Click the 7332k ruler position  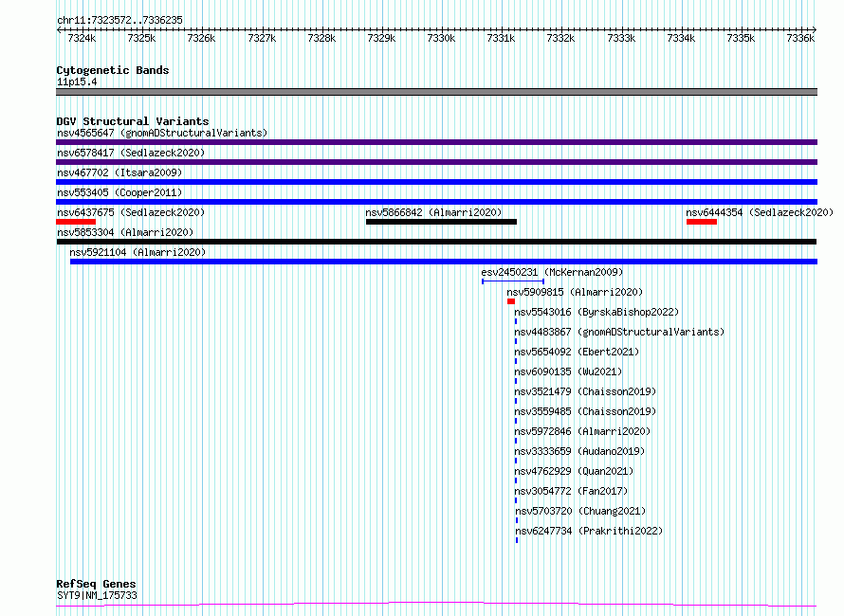(560, 38)
